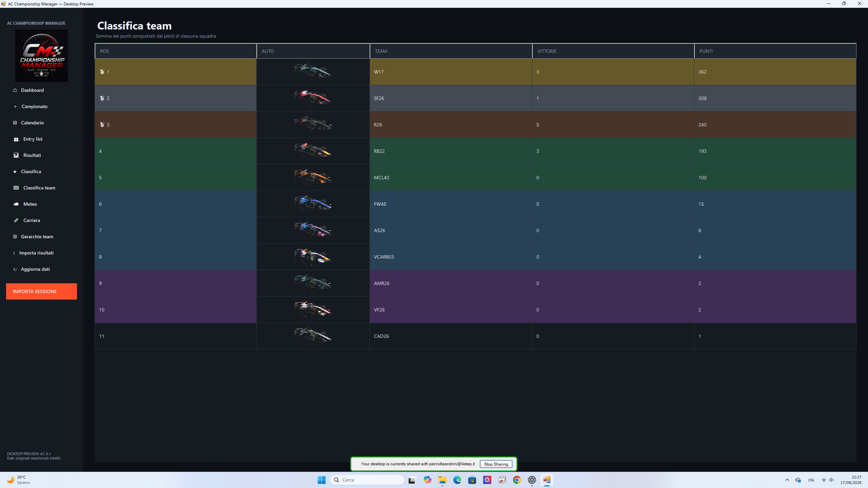Select the VCARB03 team name cell
This screenshot has width=868, height=488.
point(451,257)
